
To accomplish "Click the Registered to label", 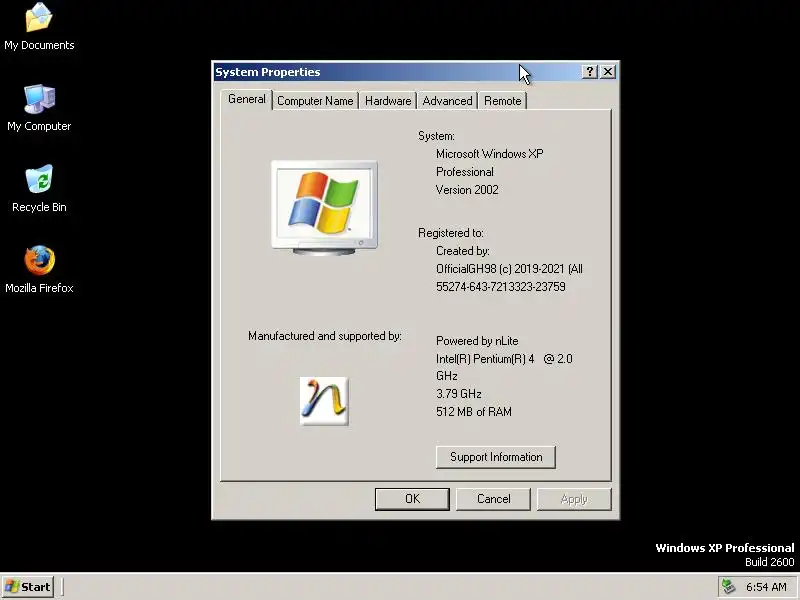I will coord(451,233).
